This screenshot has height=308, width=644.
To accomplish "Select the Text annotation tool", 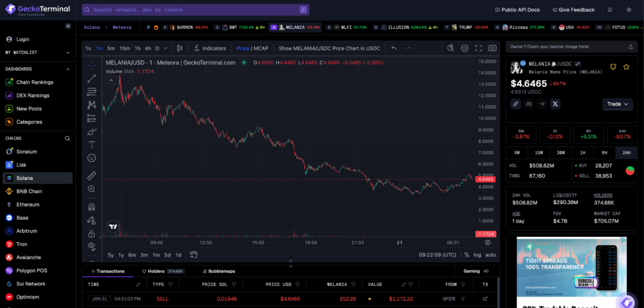I will click(x=92, y=144).
